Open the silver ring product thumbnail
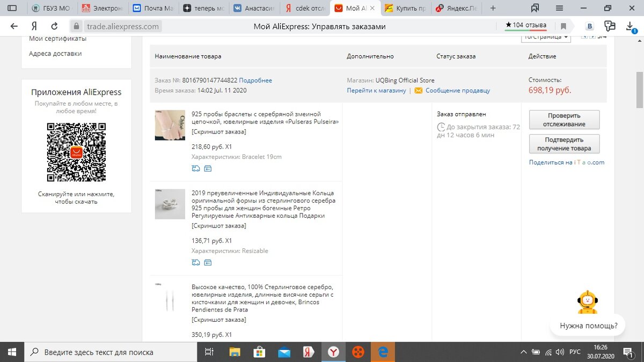This screenshot has height=362, width=644. click(170, 204)
